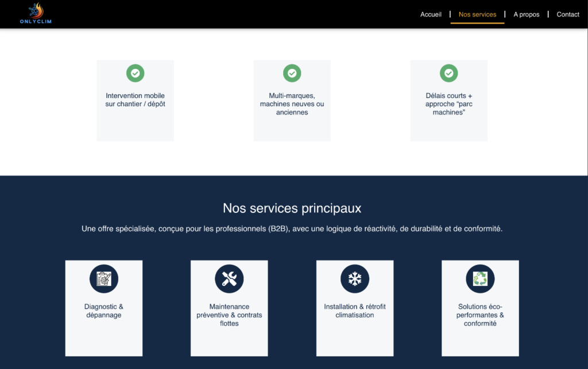Click the 'Nos services principaux' heading
Image resolution: width=588 pixels, height=369 pixels.
coord(292,208)
